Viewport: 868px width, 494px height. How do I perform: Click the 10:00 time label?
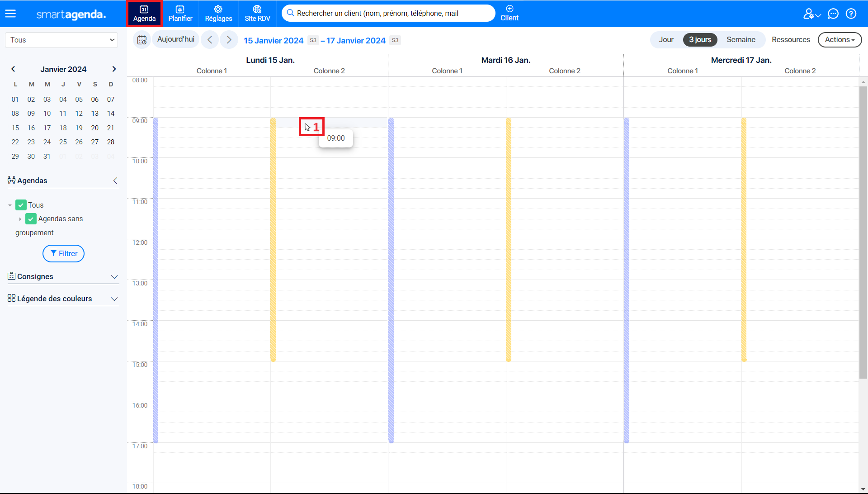point(140,161)
